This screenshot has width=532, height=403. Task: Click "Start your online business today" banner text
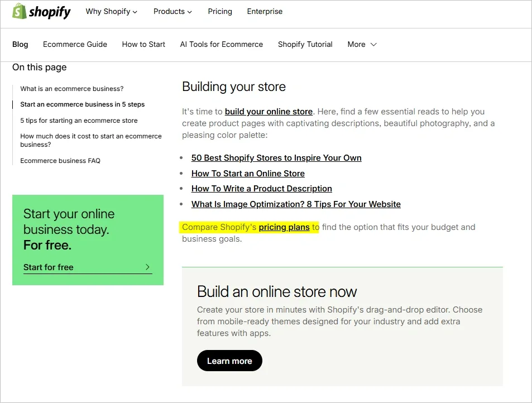(69, 229)
